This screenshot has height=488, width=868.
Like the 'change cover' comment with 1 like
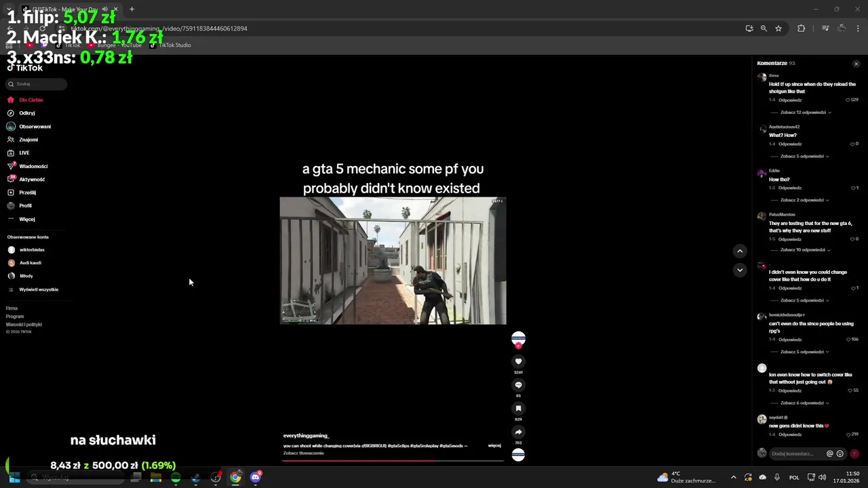[854, 288]
